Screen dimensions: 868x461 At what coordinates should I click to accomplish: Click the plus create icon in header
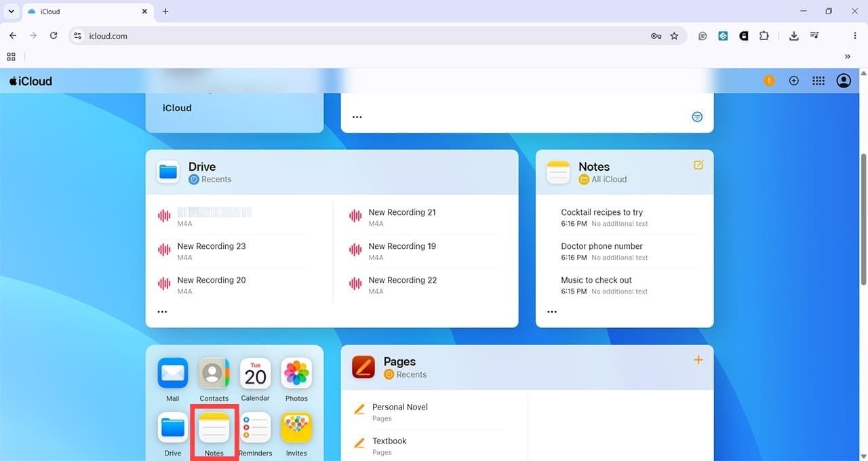(794, 81)
